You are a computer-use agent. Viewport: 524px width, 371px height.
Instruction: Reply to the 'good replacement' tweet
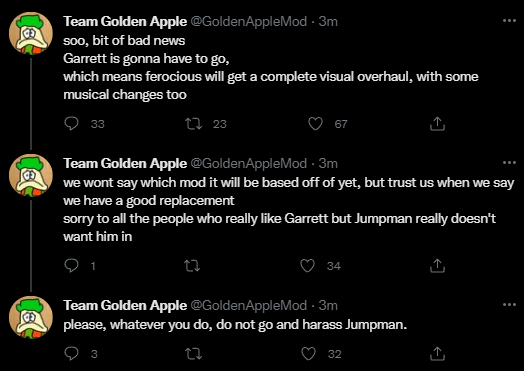[x=71, y=266]
